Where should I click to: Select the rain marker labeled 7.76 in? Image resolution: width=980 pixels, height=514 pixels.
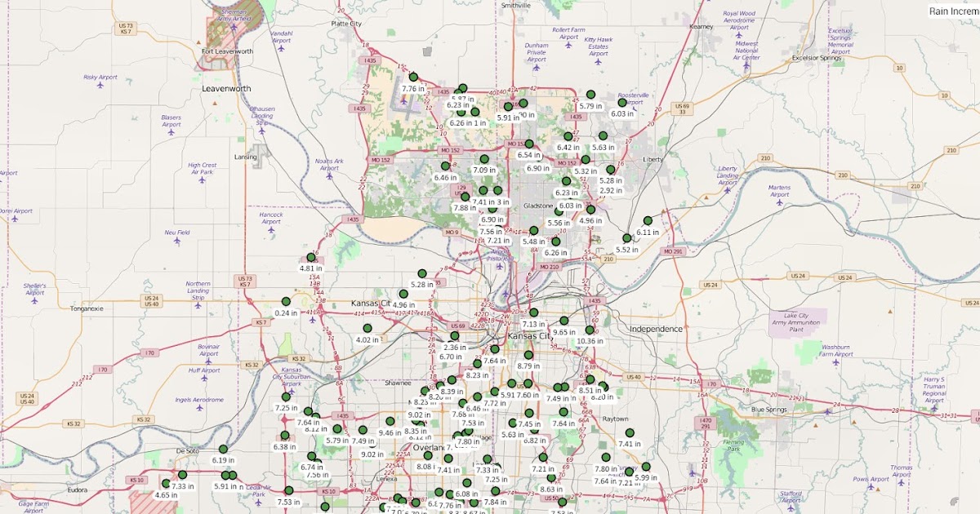413,77
